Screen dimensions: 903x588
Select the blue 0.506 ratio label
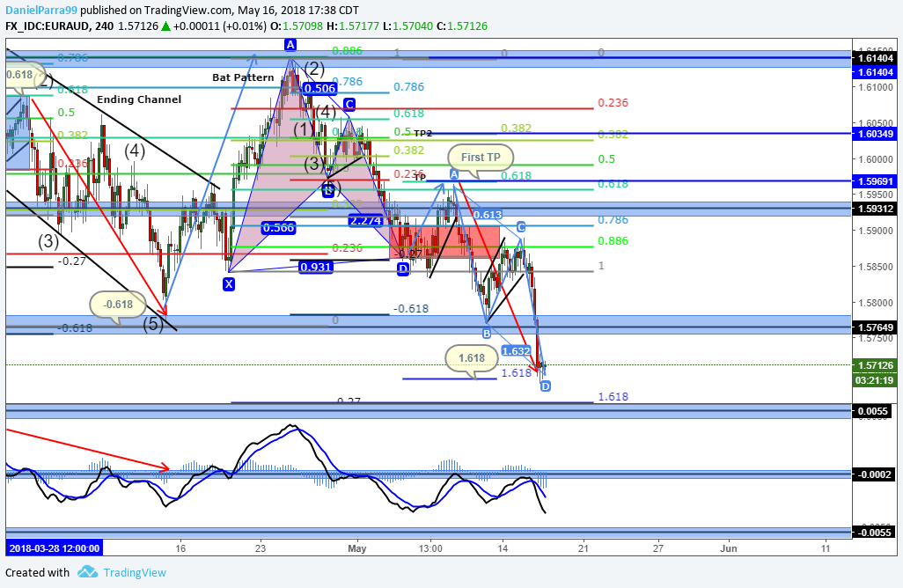point(319,88)
